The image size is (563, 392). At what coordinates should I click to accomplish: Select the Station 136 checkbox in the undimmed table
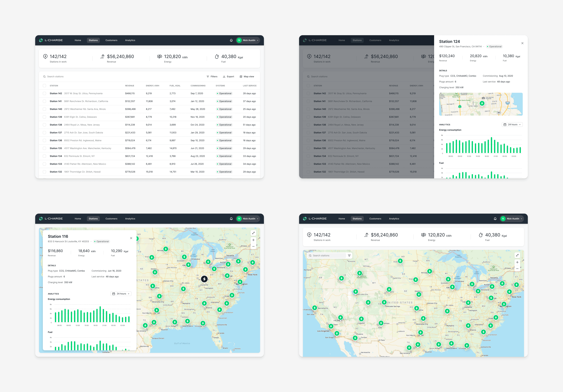(44, 141)
